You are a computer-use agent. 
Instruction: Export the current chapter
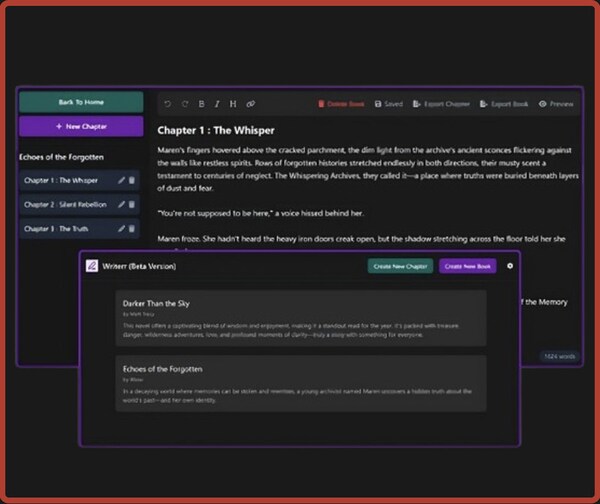pyautogui.click(x=444, y=104)
